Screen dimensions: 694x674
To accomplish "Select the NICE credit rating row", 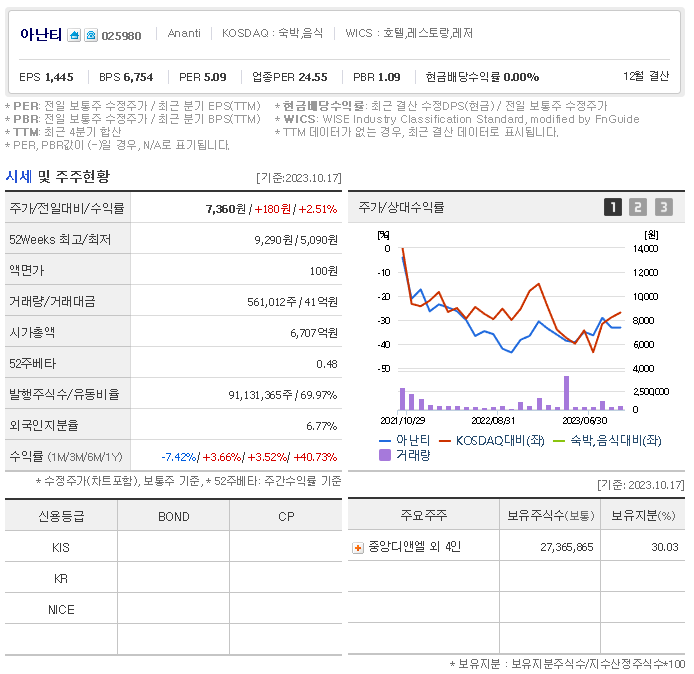I will 174,609.
